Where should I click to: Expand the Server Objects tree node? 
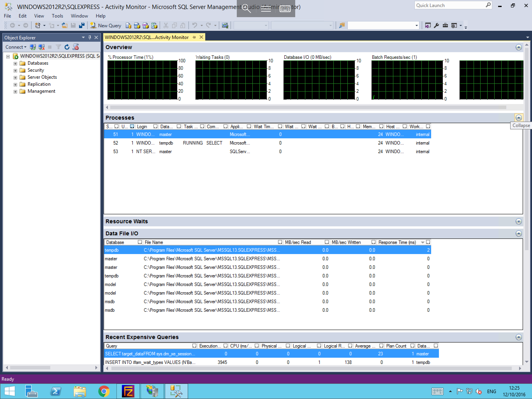[x=15, y=78]
